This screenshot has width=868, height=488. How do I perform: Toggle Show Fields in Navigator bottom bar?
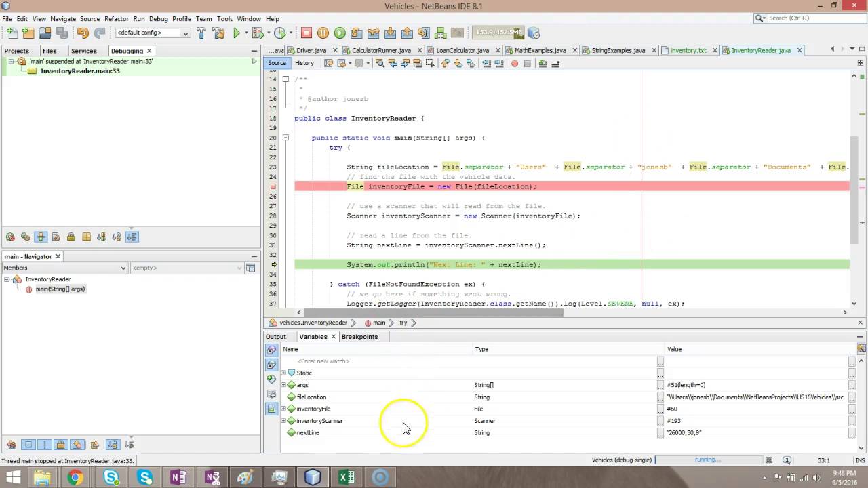(x=28, y=445)
